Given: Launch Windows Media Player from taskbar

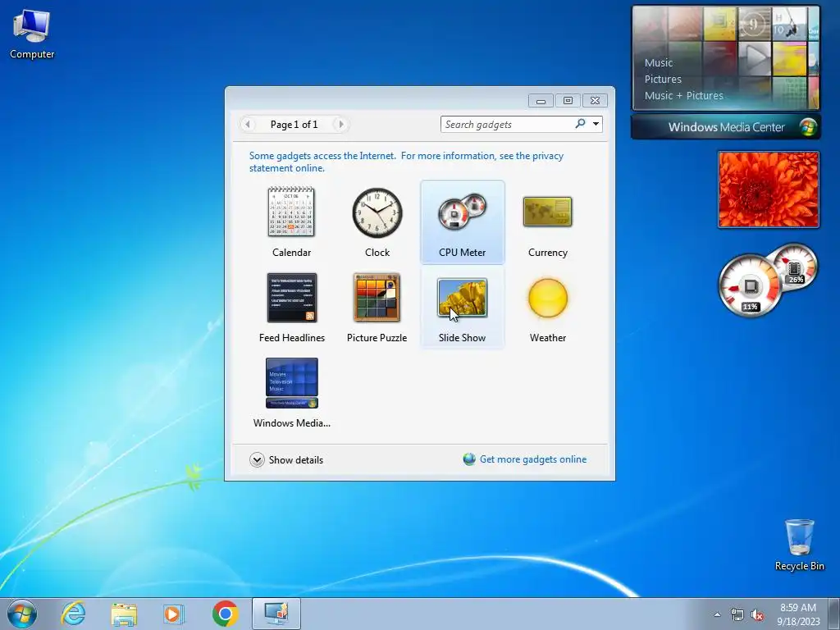Looking at the screenshot, I should tap(174, 614).
